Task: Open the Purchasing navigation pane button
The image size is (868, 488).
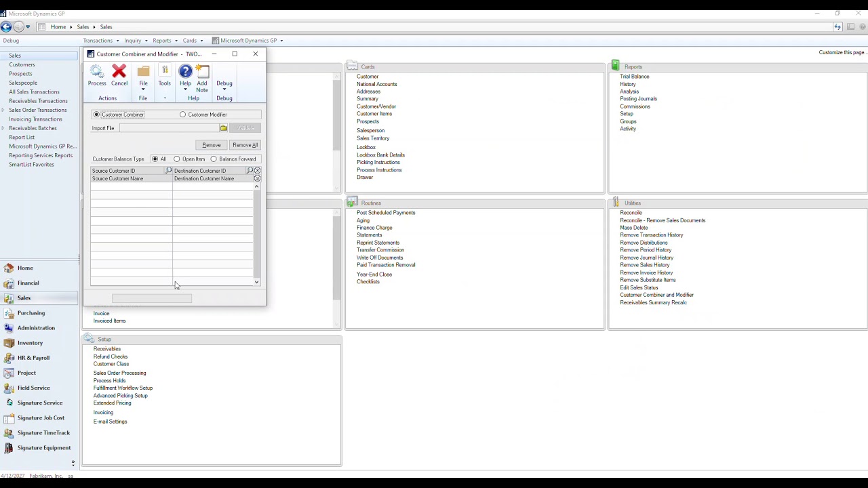Action: click(39, 312)
